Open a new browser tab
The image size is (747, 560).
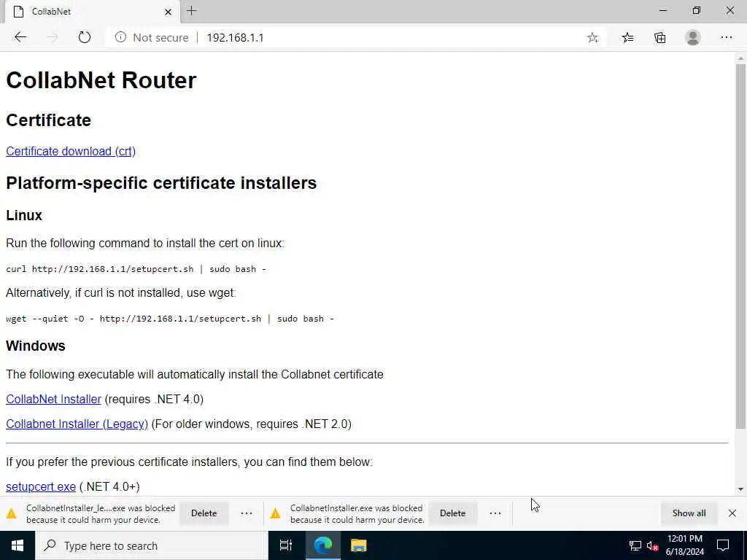[192, 11]
